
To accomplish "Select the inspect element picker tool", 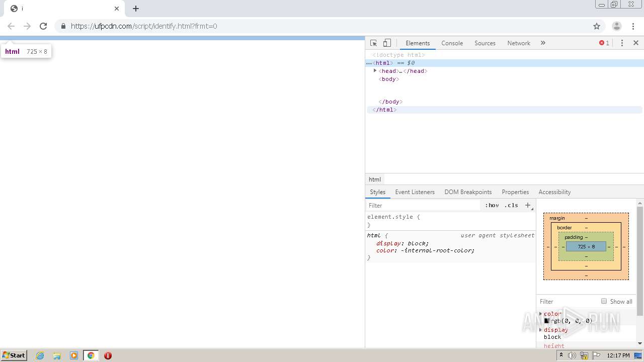I will click(373, 43).
